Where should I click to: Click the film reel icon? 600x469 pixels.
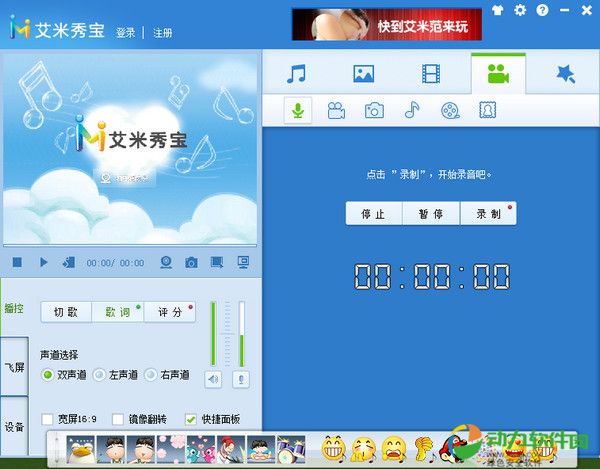(x=450, y=110)
